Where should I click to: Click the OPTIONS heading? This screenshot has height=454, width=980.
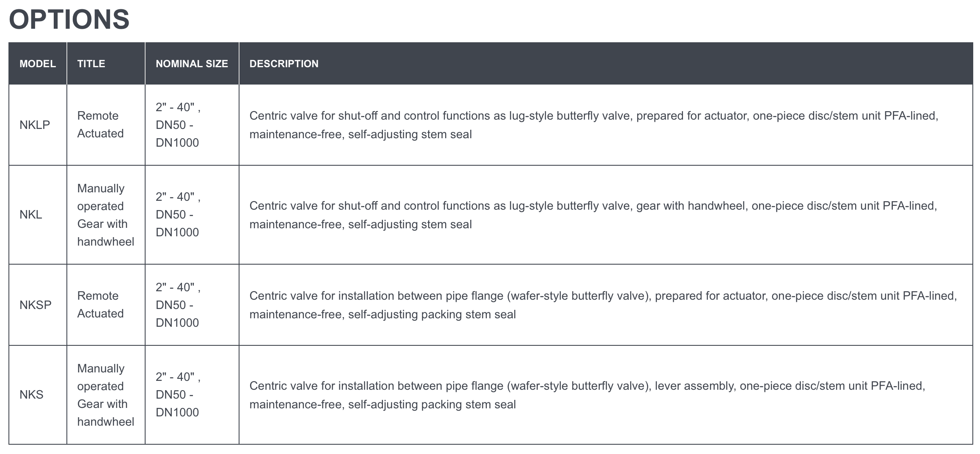(69, 19)
